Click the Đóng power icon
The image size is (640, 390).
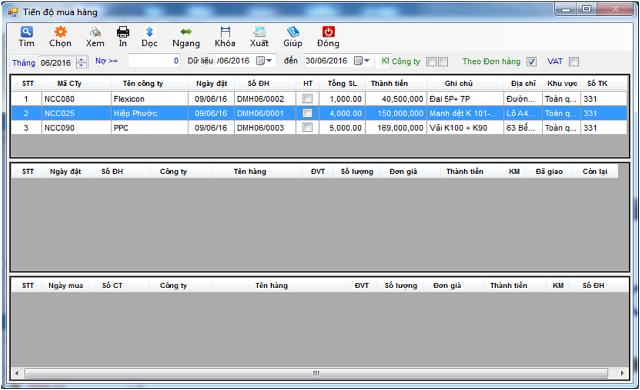329,31
